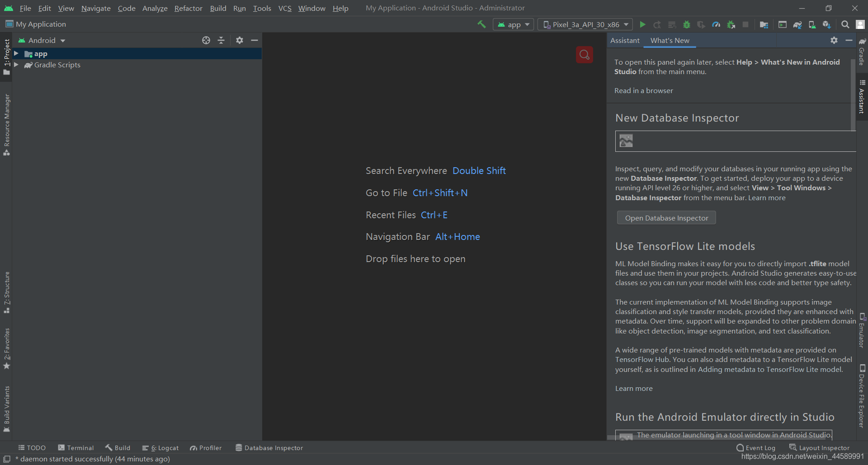The height and width of the screenshot is (465, 868).
Task: Open the Navigate menu
Action: coord(96,8)
